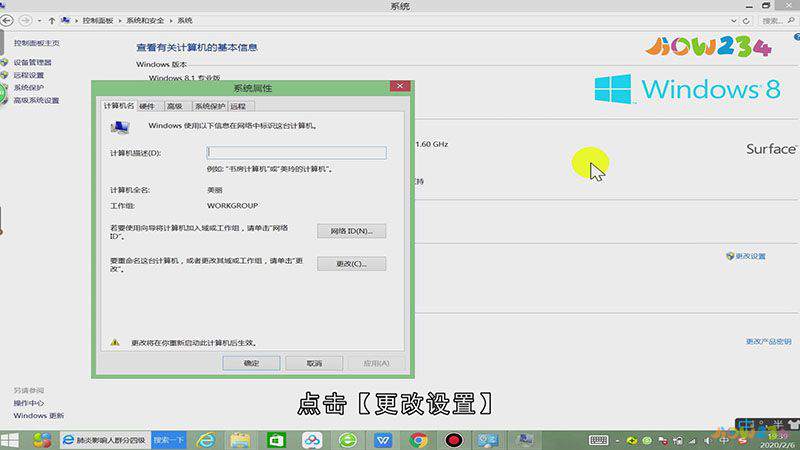Viewport: 800px width, 450px height.
Task: Switch to the 肺炎 IE tab in taskbar
Action: 105,440
